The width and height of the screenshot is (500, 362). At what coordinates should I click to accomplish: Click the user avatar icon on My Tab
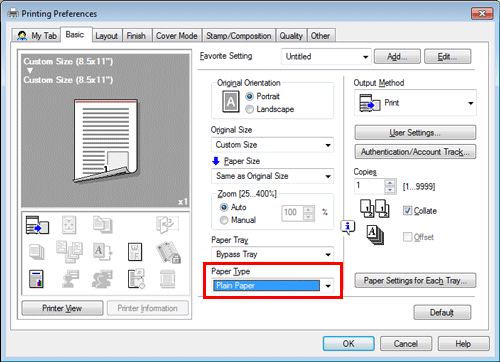pos(22,35)
